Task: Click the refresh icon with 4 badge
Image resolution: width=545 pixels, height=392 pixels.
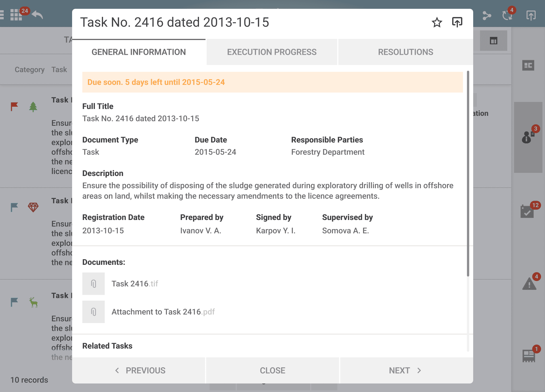Action: [x=507, y=15]
